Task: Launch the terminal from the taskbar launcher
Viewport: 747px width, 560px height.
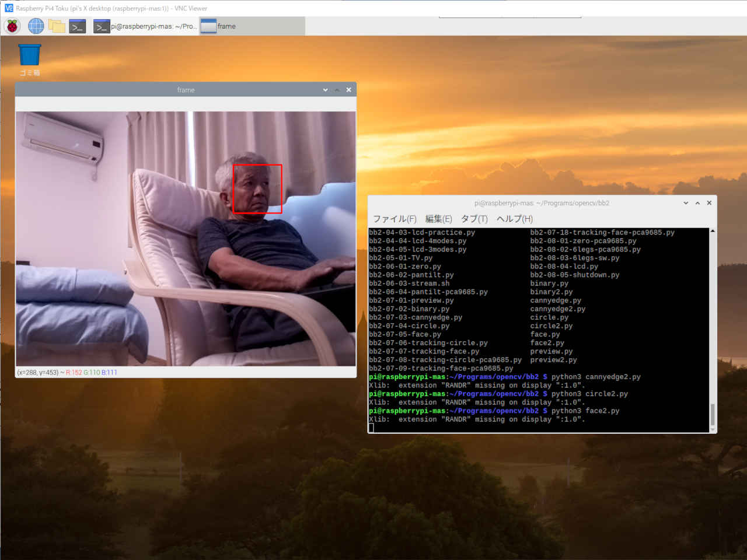Action: pyautogui.click(x=78, y=26)
